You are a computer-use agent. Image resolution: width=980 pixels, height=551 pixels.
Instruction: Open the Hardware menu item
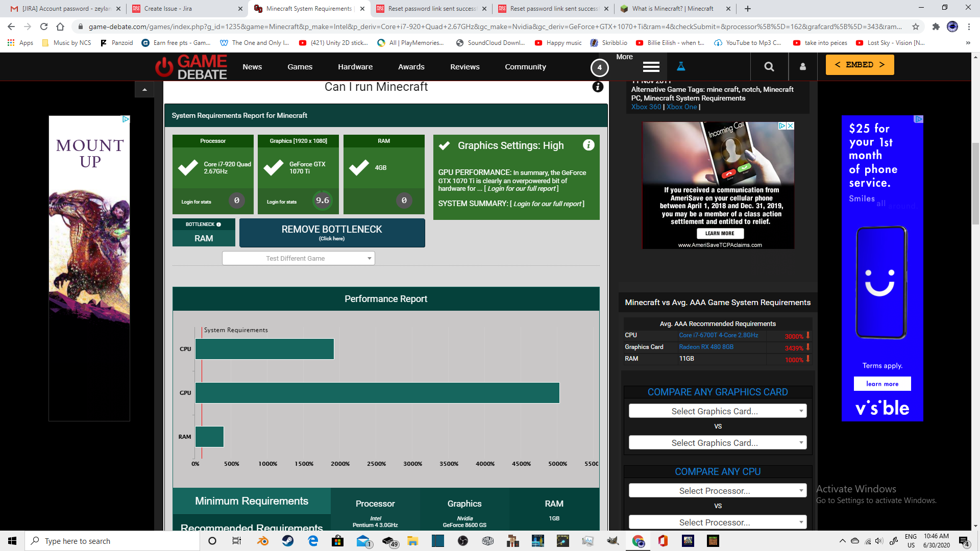click(355, 67)
